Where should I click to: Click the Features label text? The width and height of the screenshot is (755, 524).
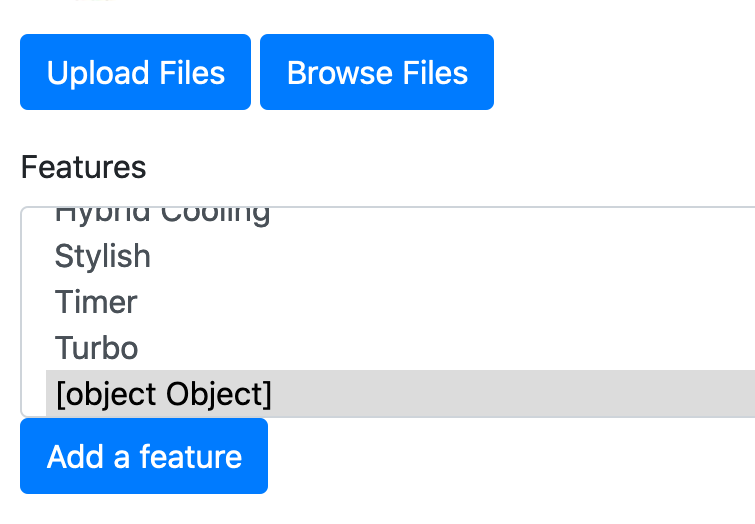point(83,167)
